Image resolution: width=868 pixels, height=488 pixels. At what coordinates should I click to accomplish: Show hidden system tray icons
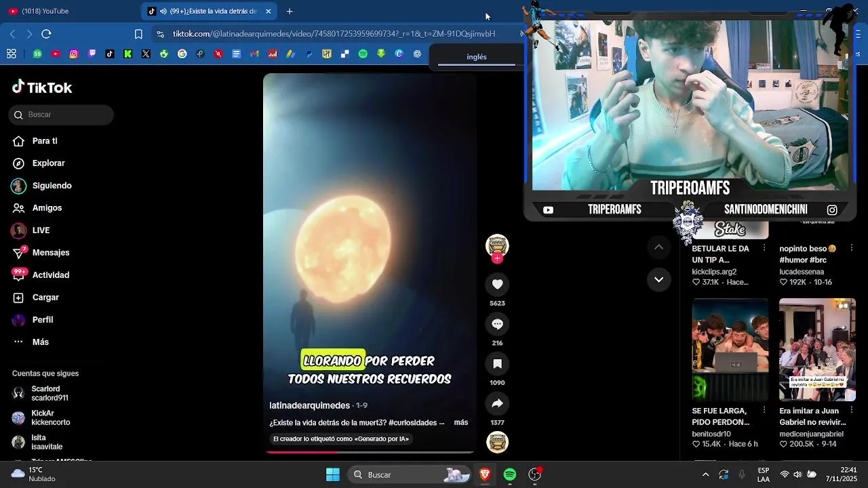pyautogui.click(x=705, y=474)
